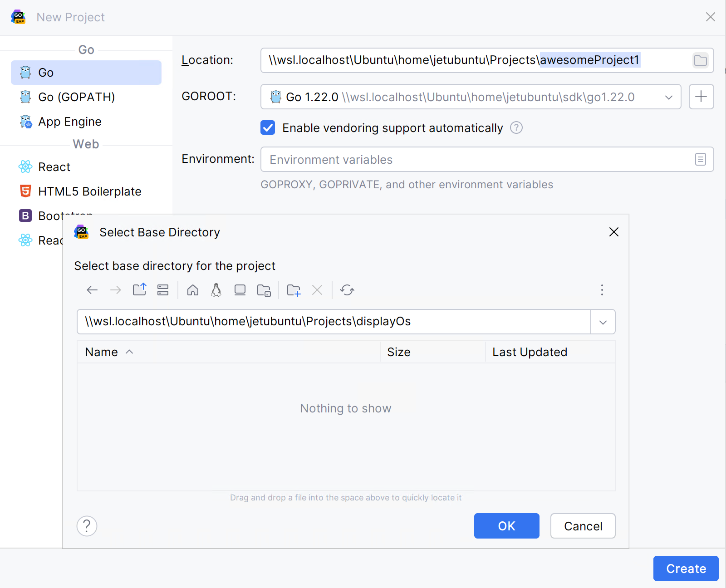Confirm base directory with OK
This screenshot has width=726, height=588.
point(506,526)
